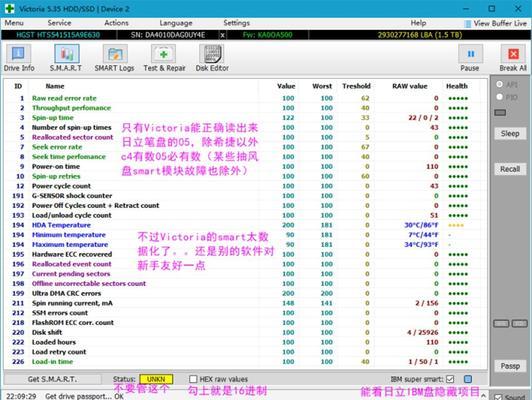Screen dimensions: 532x400
Task: Click the View Buffer Live icon
Action: [468, 23]
